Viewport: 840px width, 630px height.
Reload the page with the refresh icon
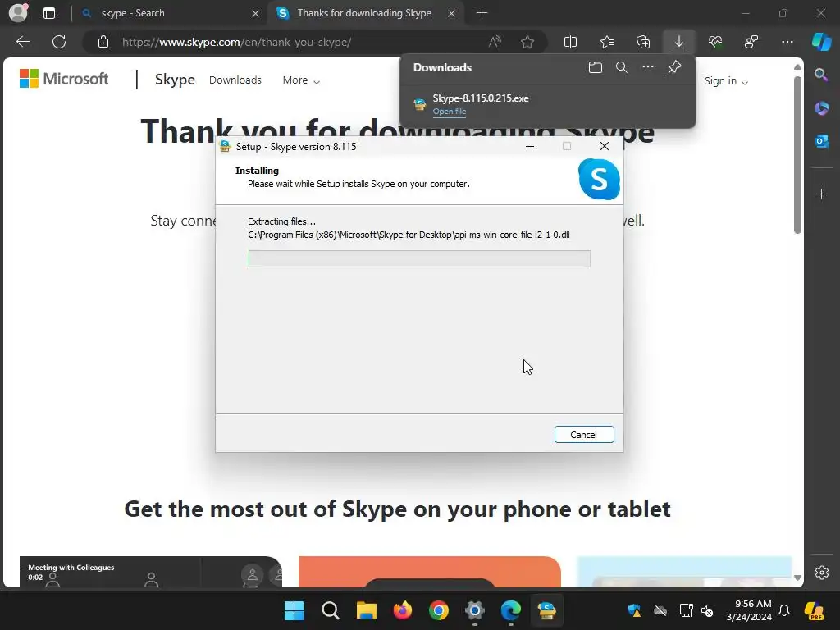click(59, 42)
